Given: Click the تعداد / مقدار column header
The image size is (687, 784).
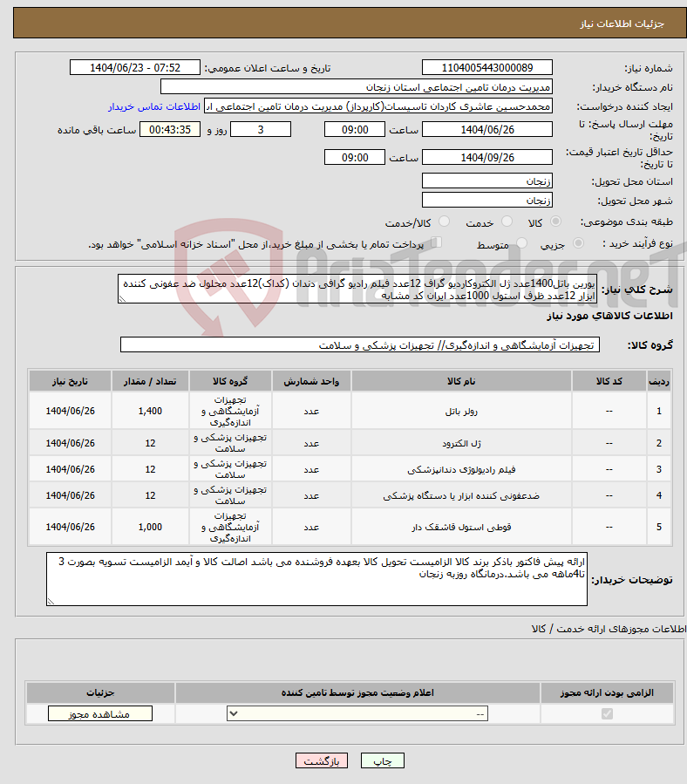Looking at the screenshot, I should pyautogui.click(x=150, y=381).
